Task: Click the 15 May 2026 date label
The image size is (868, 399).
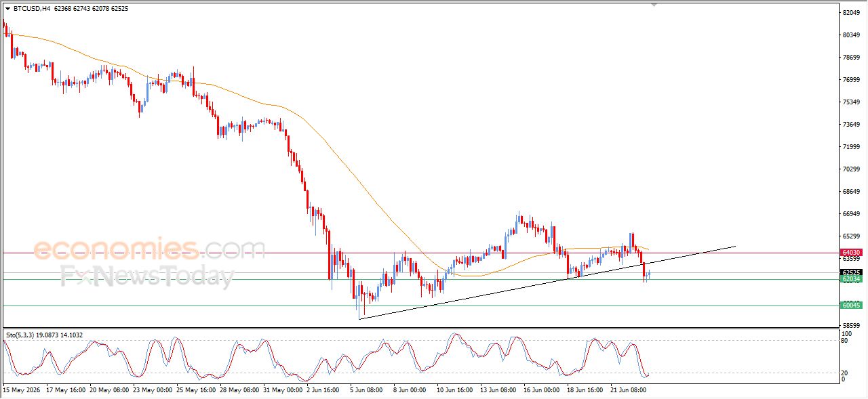Action: tap(22, 390)
